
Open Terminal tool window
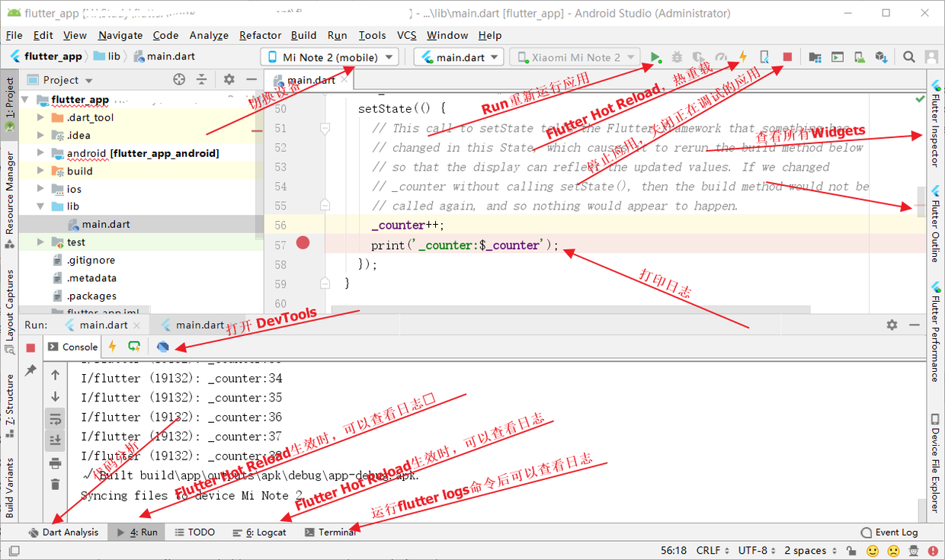330,533
